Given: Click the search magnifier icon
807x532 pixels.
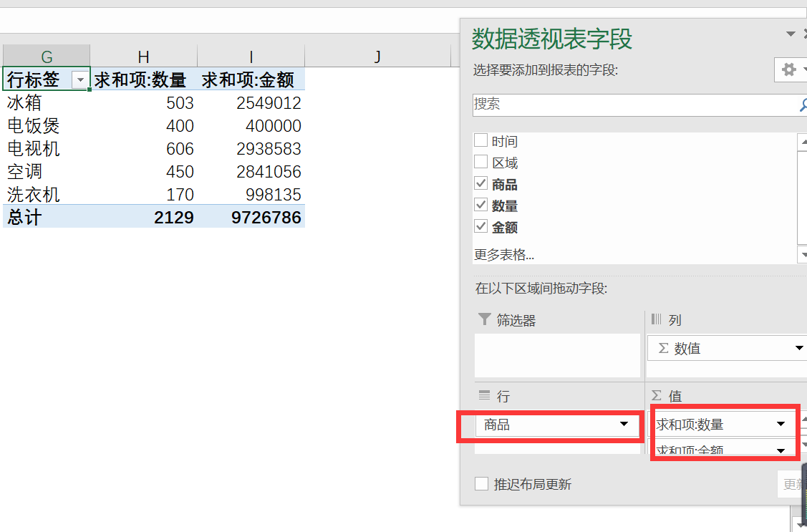Looking at the screenshot, I should pos(803,105).
